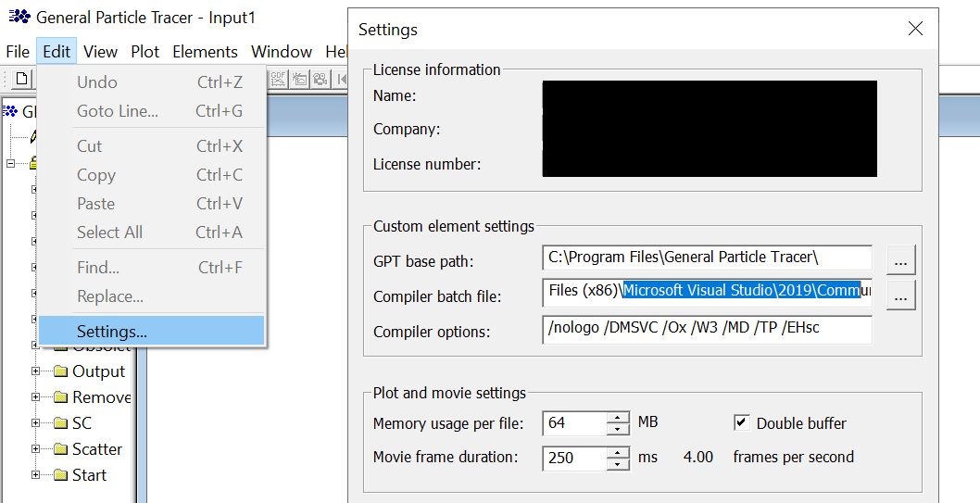Image resolution: width=980 pixels, height=503 pixels.
Task: Click the Compiler batch file field
Action: [707, 293]
